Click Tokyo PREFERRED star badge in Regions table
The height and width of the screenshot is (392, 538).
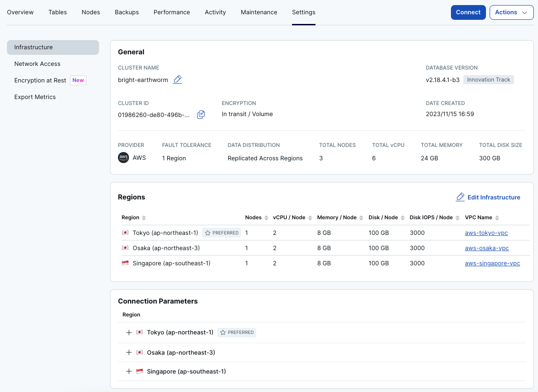(x=222, y=233)
